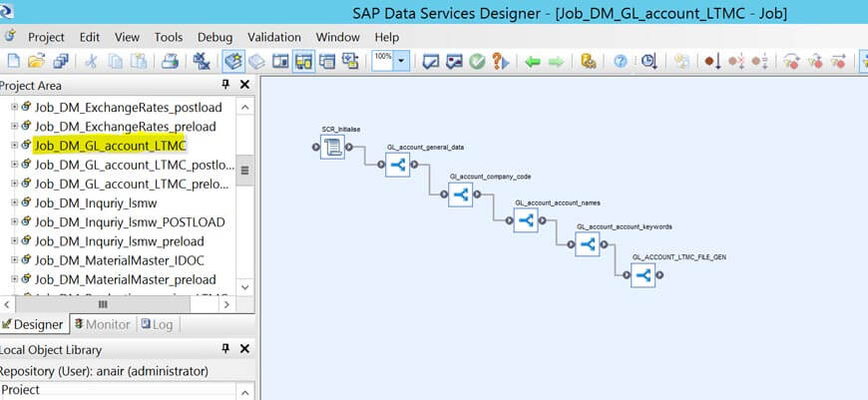Click the green Forward arrow
Image resolution: width=868 pixels, height=400 pixels.
click(556, 62)
